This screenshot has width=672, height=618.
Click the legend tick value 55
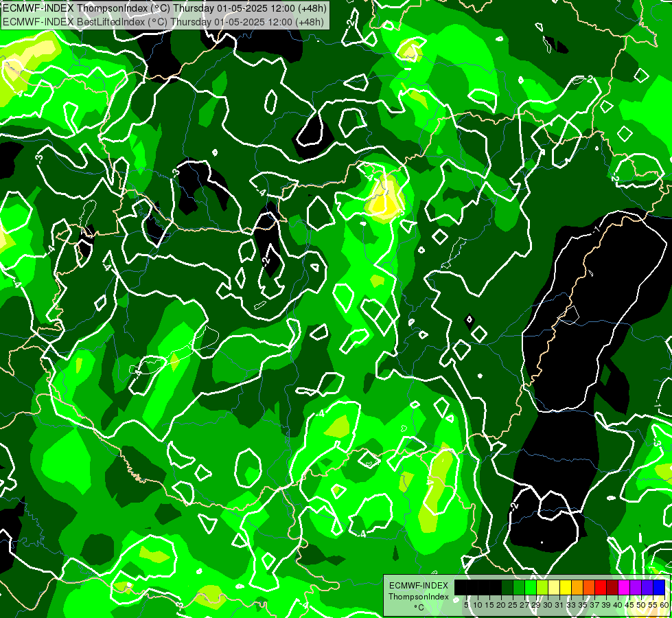click(653, 605)
